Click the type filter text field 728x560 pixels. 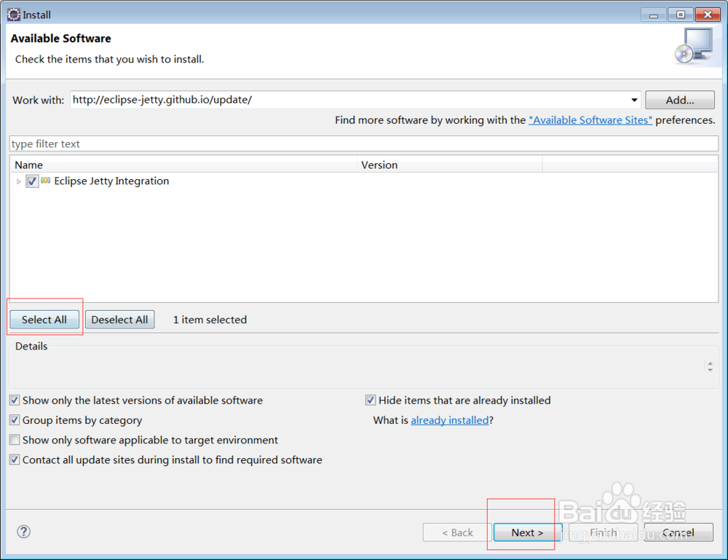pos(363,144)
